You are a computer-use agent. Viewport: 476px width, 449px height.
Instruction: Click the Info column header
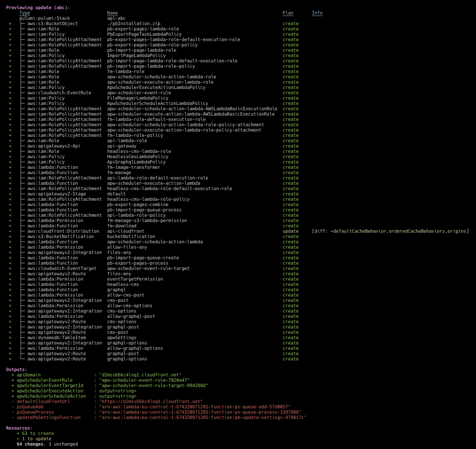tap(317, 13)
